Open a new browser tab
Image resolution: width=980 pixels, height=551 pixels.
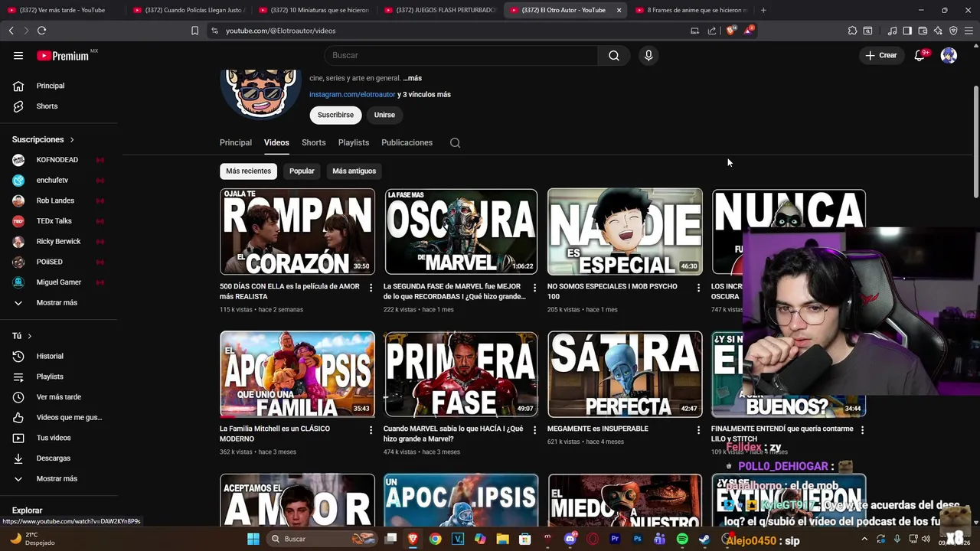(763, 10)
